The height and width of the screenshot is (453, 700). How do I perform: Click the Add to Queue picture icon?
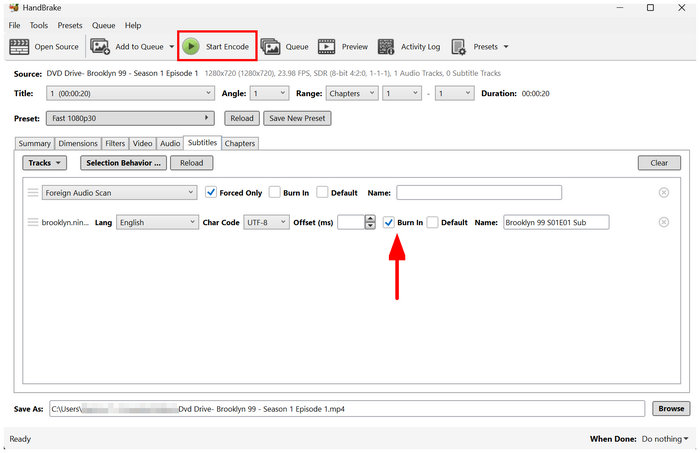100,46
